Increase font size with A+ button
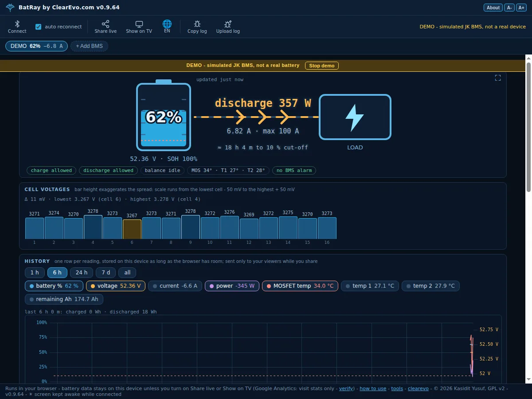 coord(521,8)
